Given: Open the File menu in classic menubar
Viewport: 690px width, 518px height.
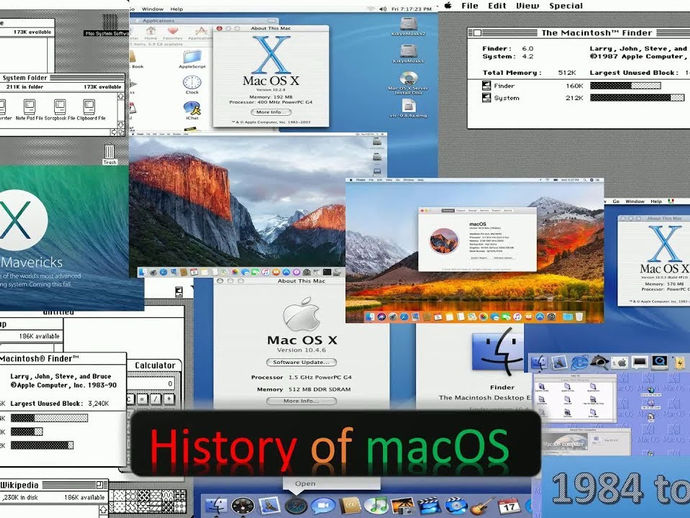Looking at the screenshot, I should tap(470, 6).
